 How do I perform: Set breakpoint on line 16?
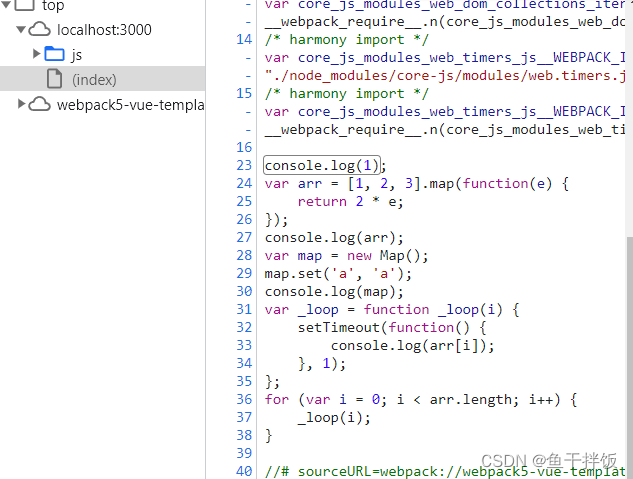point(244,148)
